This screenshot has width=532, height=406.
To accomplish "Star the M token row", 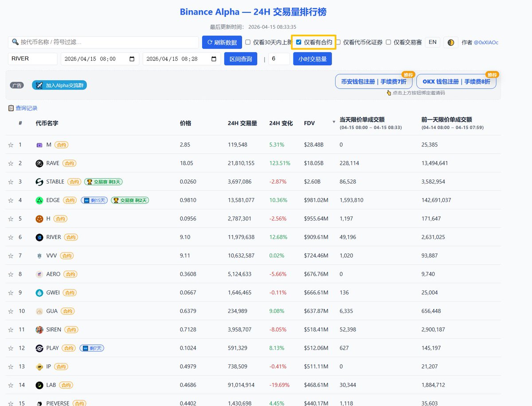I will tap(11, 145).
